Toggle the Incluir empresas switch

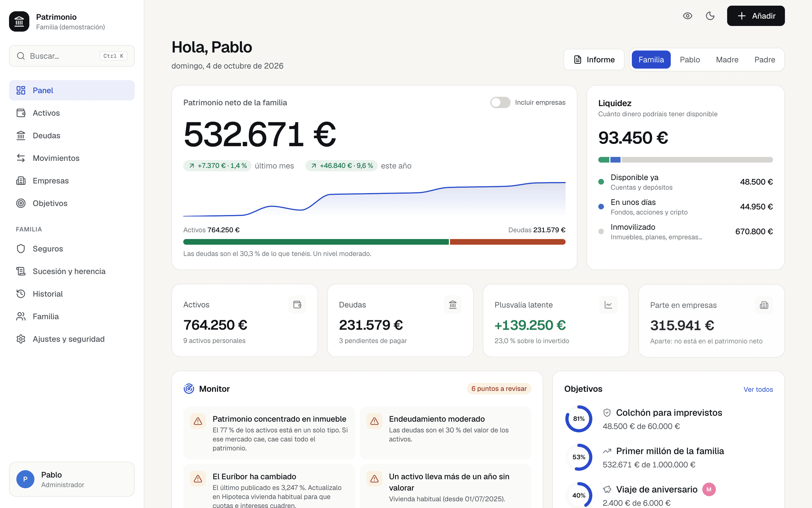point(500,102)
